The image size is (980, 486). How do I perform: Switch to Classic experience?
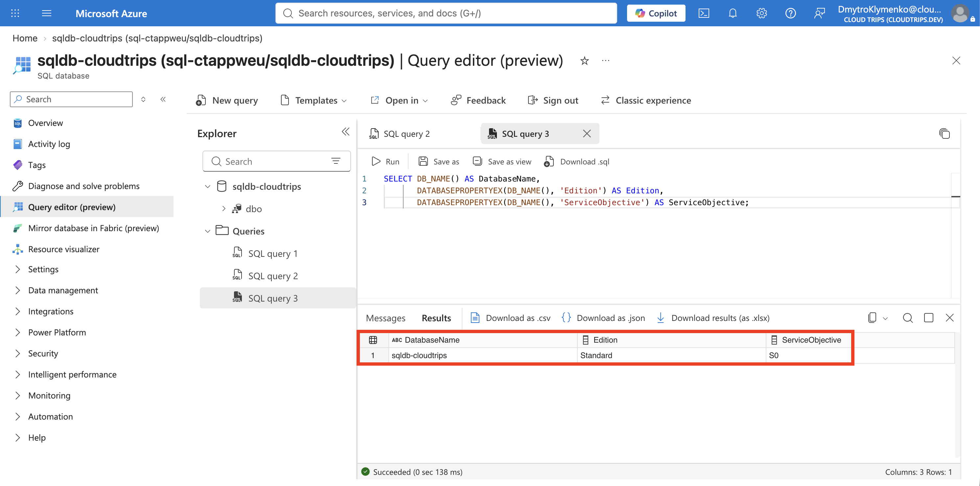[645, 101]
